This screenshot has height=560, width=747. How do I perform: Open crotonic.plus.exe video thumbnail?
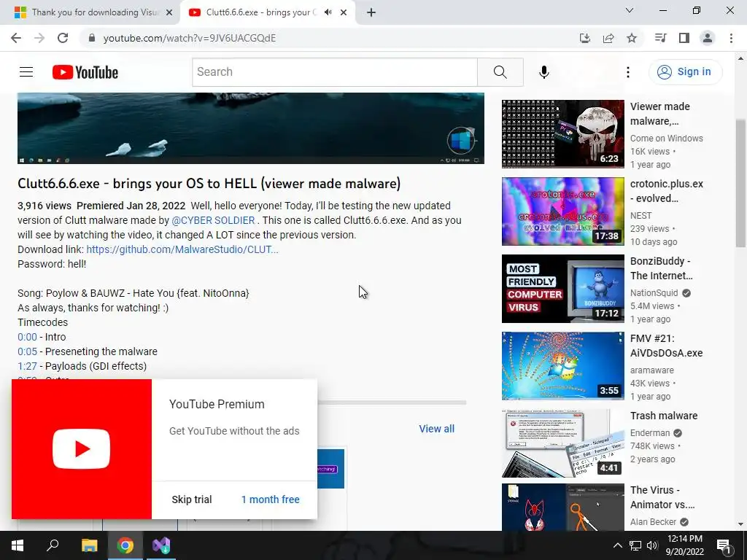click(562, 211)
